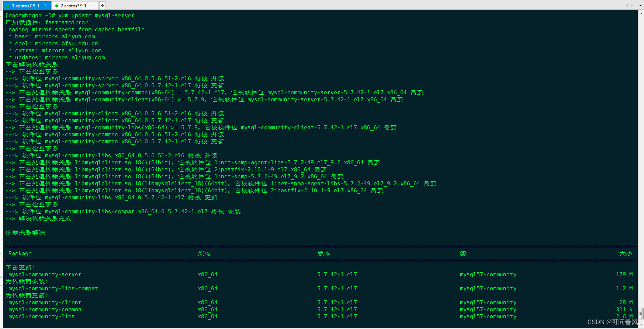Click the '28 M' size value
This screenshot has height=329, width=644.
point(626,302)
